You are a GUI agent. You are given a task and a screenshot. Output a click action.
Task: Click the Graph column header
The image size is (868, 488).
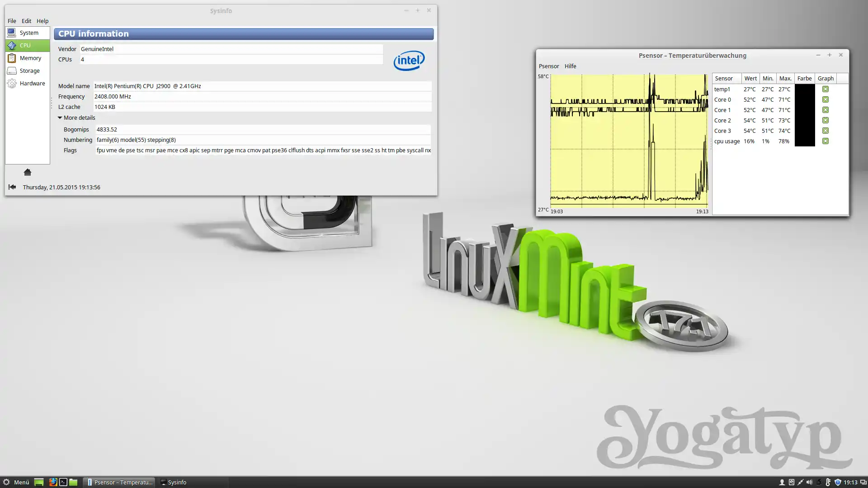pyautogui.click(x=826, y=78)
